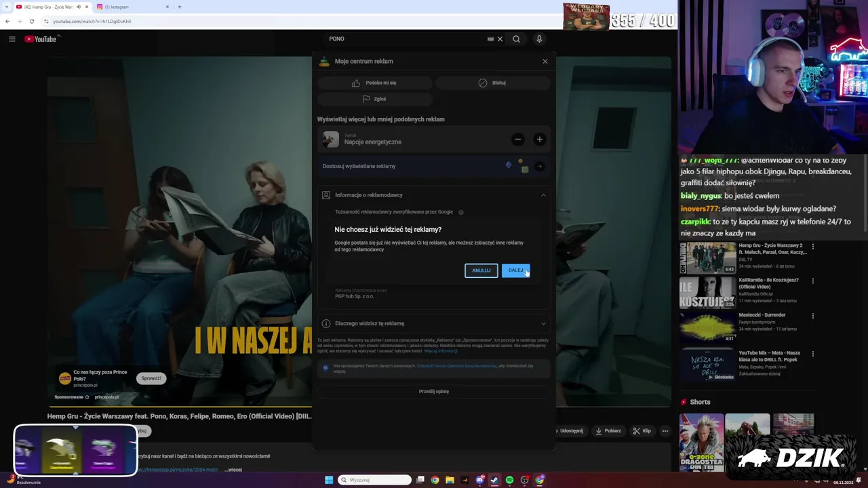Open the Centrum bezpieczeństwa link
Image resolution: width=868 pixels, height=488 pixels.
456,366
